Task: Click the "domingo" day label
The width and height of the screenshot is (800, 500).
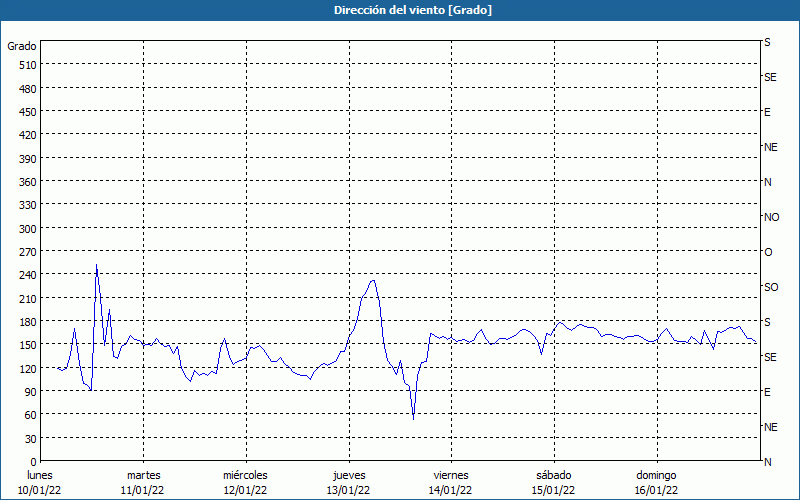Action: pos(656,475)
